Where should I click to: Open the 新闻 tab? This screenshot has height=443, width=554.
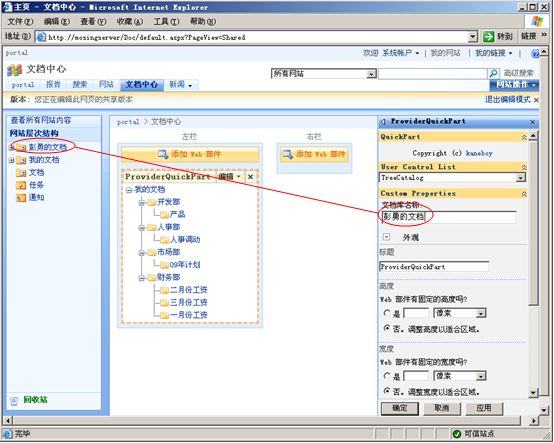tap(181, 85)
